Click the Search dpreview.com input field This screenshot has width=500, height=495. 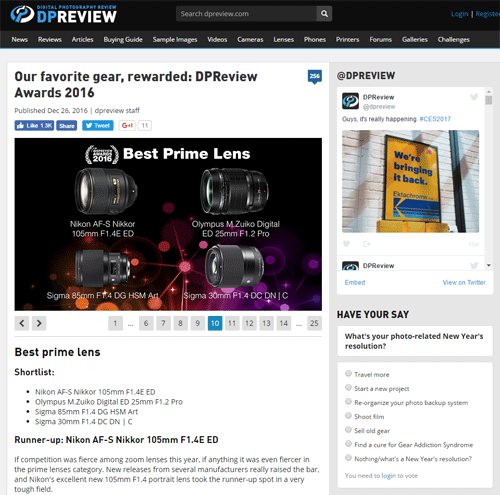(246, 14)
